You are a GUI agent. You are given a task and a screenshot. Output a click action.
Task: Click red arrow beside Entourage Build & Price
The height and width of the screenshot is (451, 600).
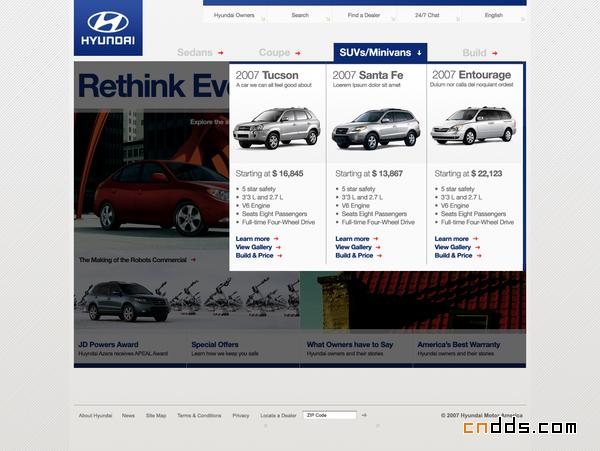[x=479, y=256]
